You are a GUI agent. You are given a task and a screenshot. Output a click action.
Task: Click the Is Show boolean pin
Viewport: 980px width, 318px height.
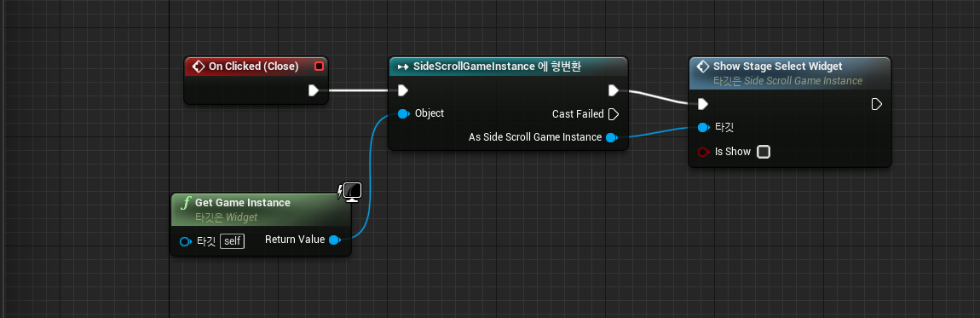coord(703,152)
